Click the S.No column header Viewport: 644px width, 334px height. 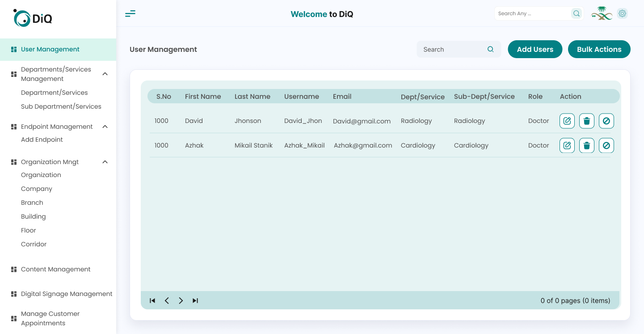(x=164, y=97)
